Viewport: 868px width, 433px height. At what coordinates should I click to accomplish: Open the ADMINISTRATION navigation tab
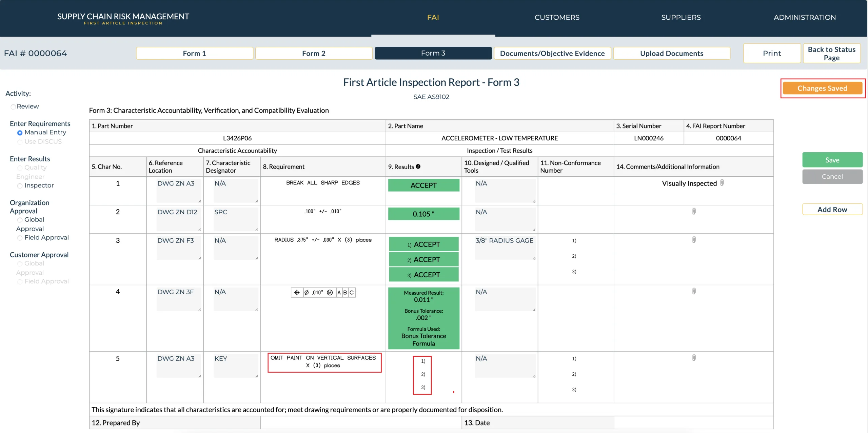[805, 18]
